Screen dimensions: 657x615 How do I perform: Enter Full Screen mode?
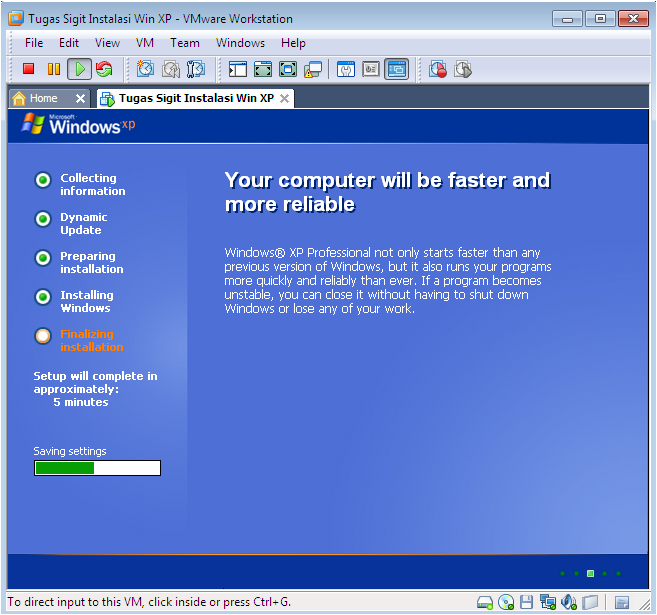(263, 69)
